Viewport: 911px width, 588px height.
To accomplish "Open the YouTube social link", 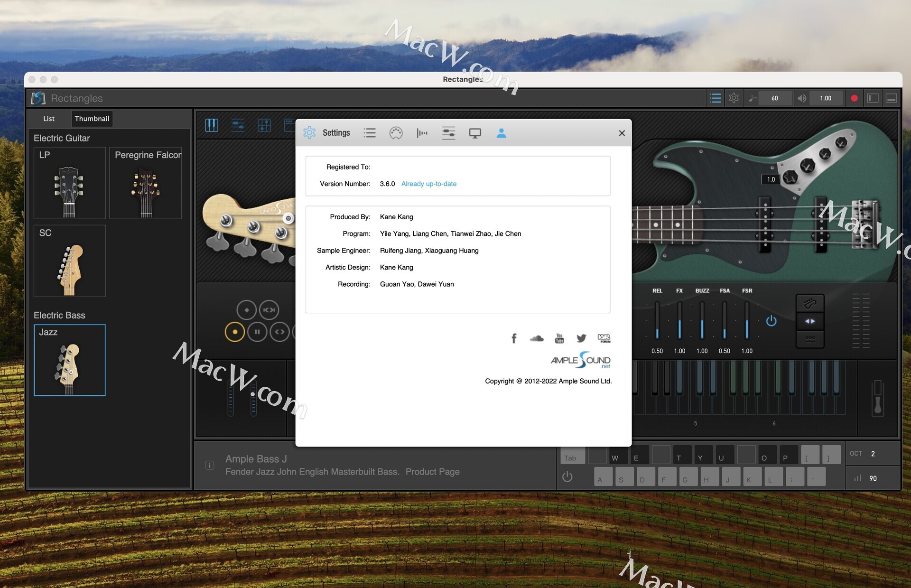I will pyautogui.click(x=559, y=338).
